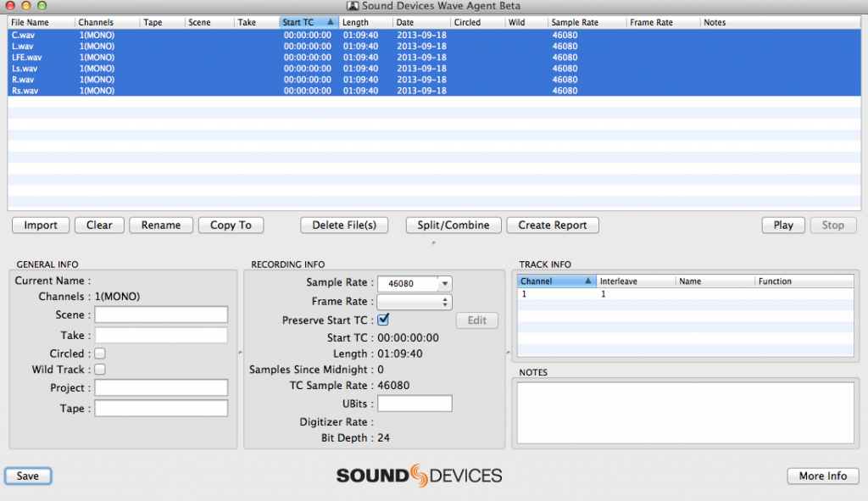868x501 pixels.
Task: Open Split/Combine tool
Action: [x=453, y=225]
